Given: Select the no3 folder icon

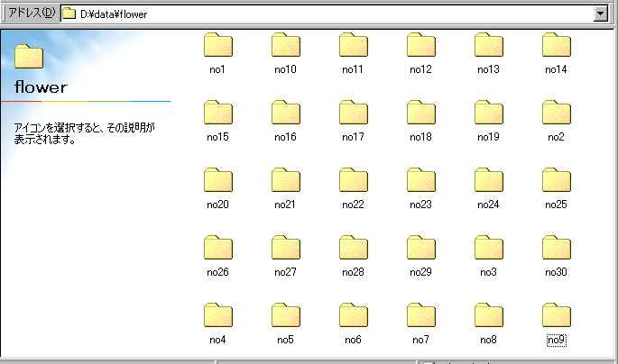Looking at the screenshot, I should 489,248.
